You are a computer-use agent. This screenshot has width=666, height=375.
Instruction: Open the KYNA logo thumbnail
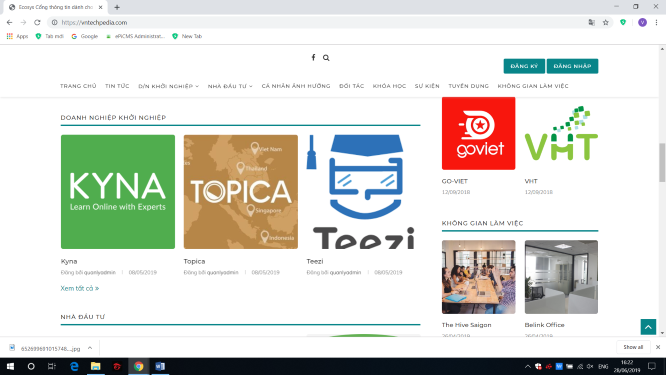point(118,192)
